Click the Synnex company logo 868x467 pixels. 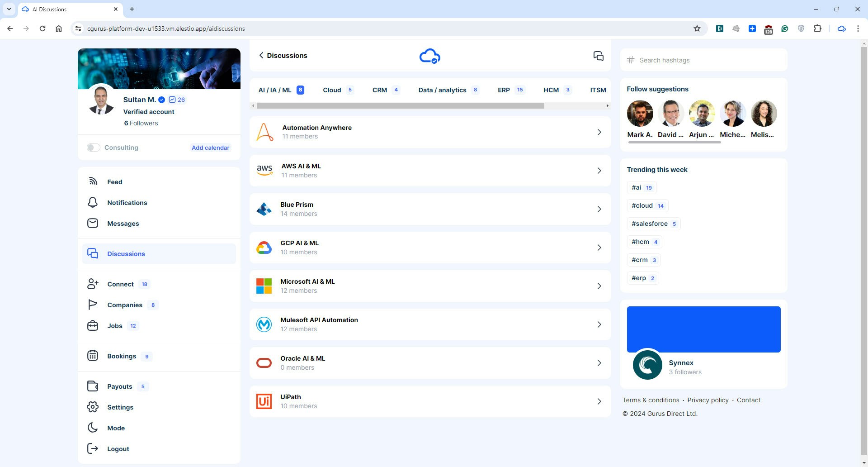click(647, 365)
